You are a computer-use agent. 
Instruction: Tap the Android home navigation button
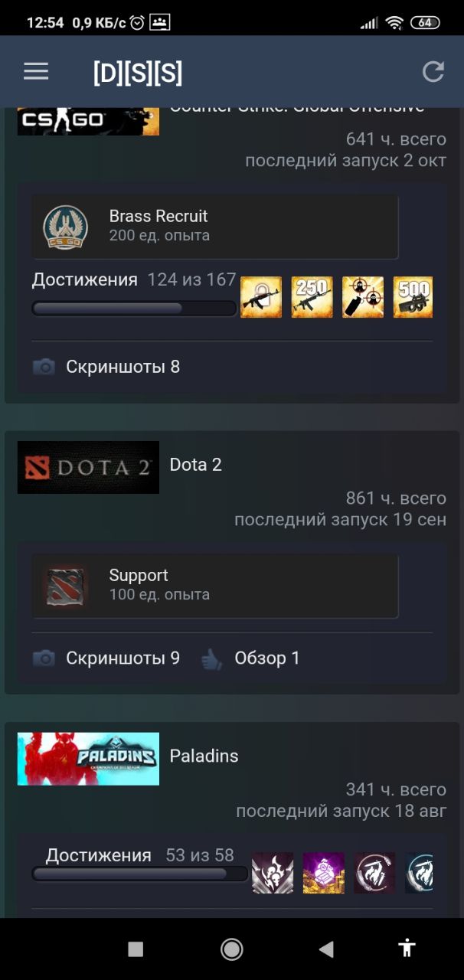click(232, 949)
